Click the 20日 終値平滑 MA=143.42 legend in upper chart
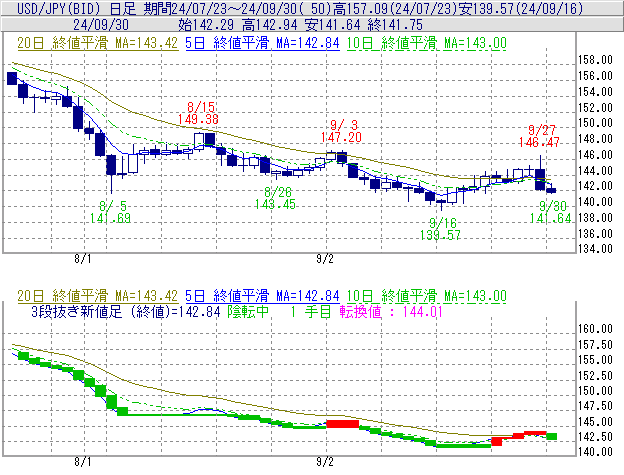Screen dimensions: 624x475 tap(98, 43)
